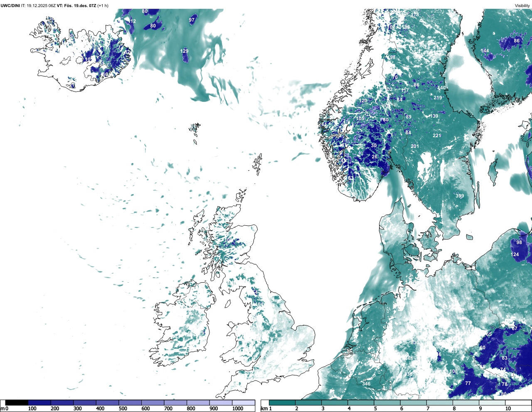Click the '140' value near the Swedish coast
532x412 pixels.
pos(441,88)
